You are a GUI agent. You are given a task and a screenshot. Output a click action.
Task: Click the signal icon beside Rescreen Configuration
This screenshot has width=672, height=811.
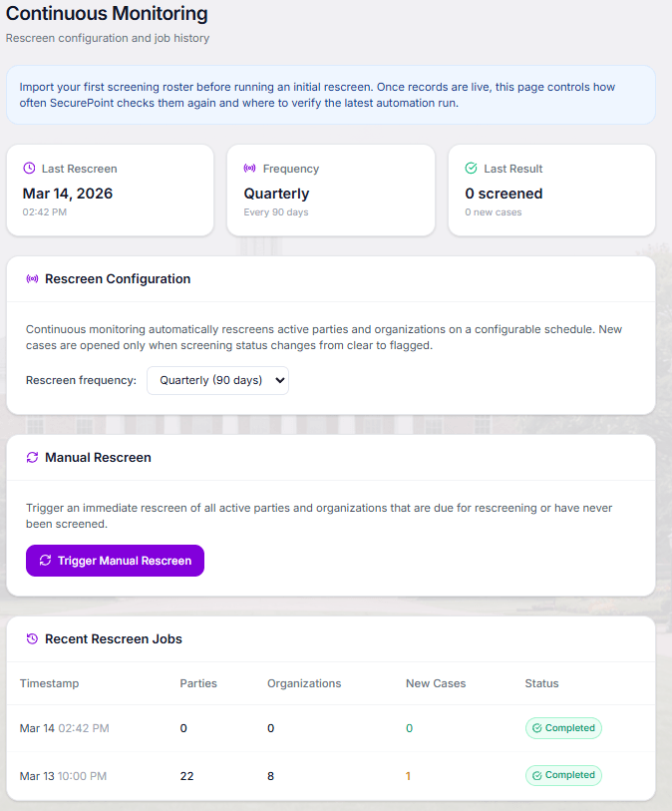pyautogui.click(x=32, y=278)
